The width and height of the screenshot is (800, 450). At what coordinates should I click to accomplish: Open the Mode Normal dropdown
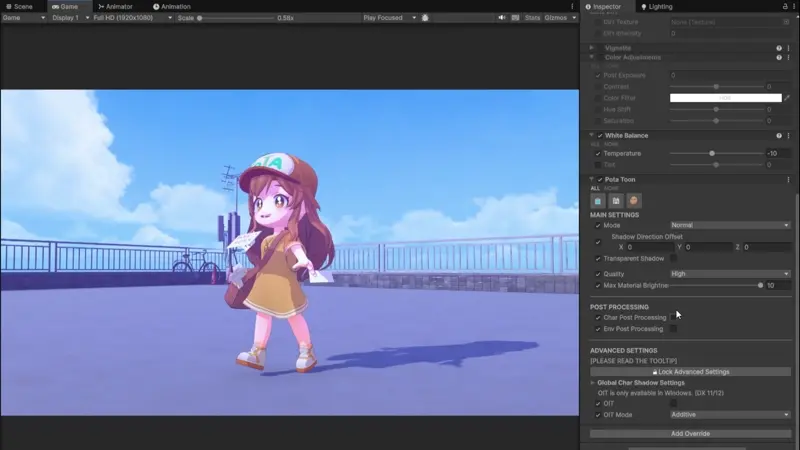pos(730,226)
